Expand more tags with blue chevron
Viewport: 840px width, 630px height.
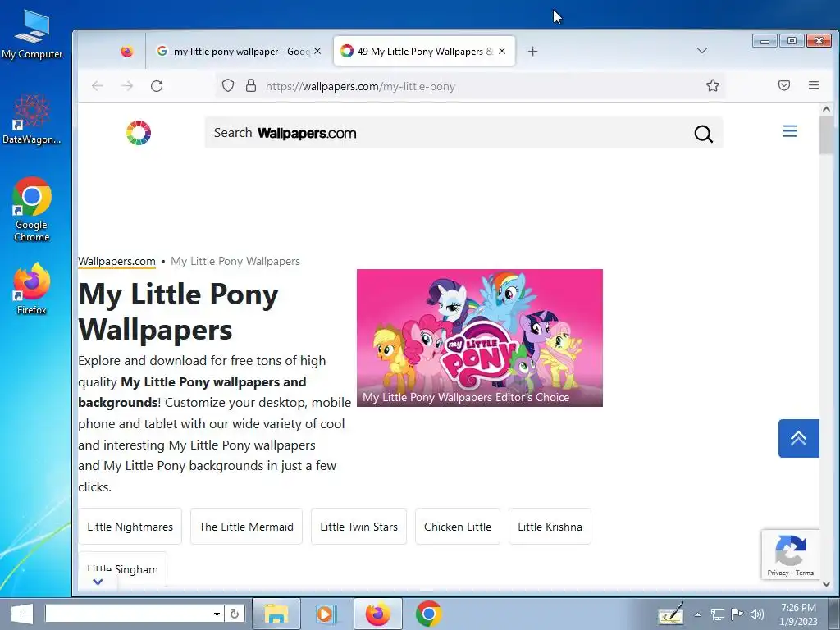tap(98, 582)
